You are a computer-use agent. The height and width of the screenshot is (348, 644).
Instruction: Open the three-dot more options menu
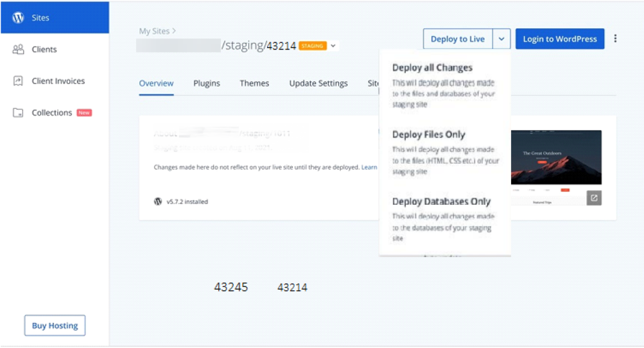coord(615,39)
